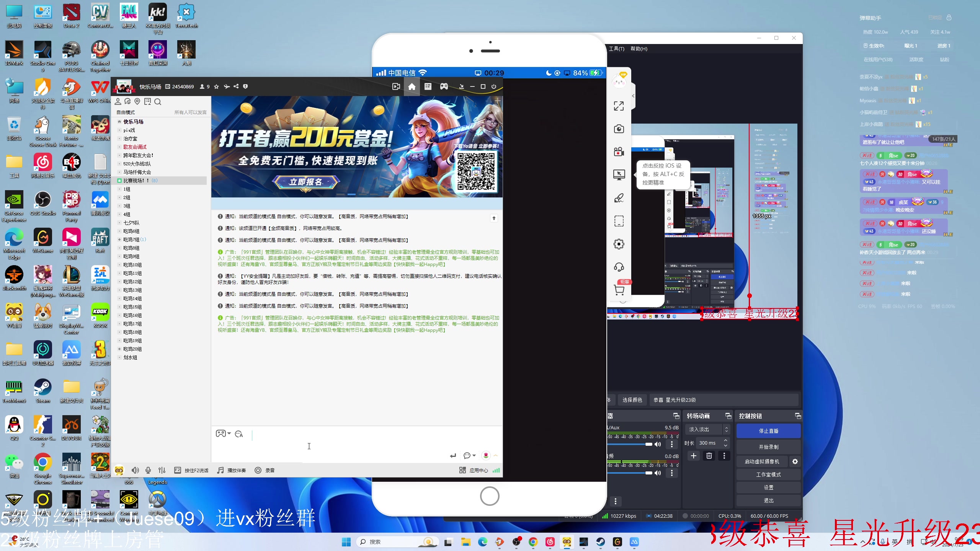Click 立即报名 on the YY banner
This screenshot has height=551, width=980.
pos(306,182)
